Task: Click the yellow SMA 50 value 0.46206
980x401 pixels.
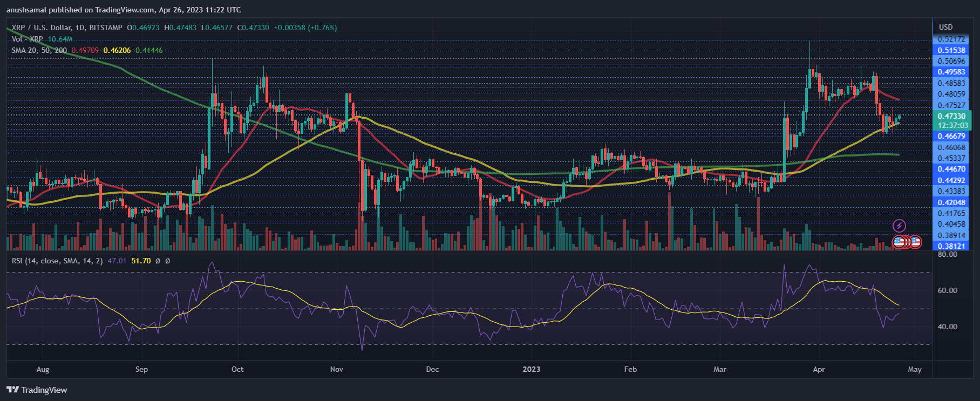Action: [117, 50]
